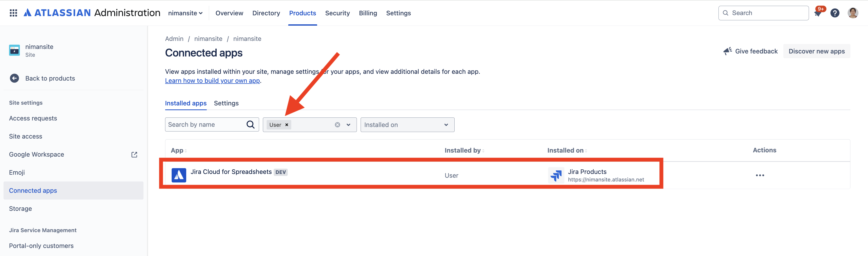
Task: Open the user profile avatar
Action: (852, 13)
